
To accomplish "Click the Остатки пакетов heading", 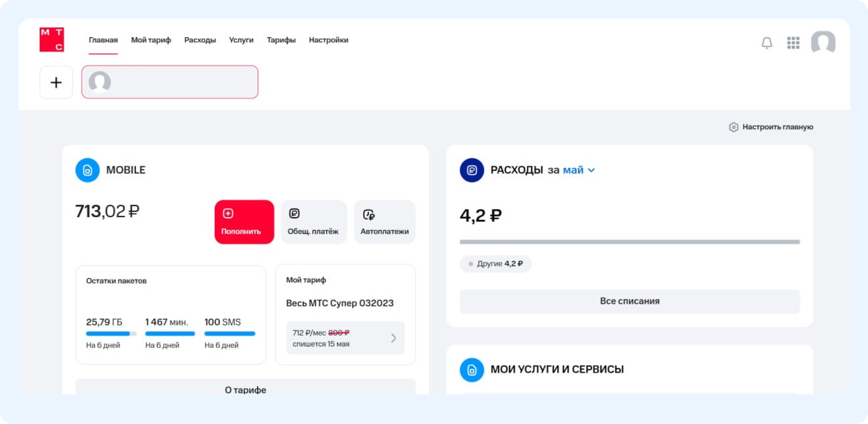I will click(x=116, y=281).
